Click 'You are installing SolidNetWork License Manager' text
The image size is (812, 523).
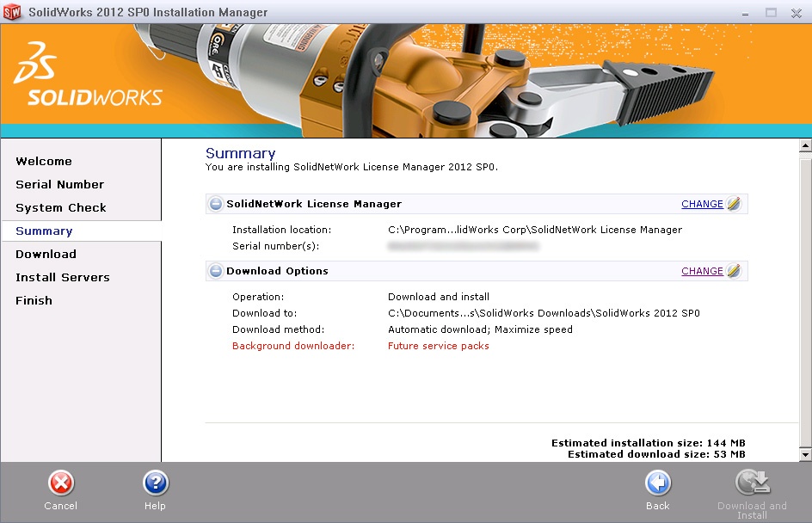click(x=352, y=167)
